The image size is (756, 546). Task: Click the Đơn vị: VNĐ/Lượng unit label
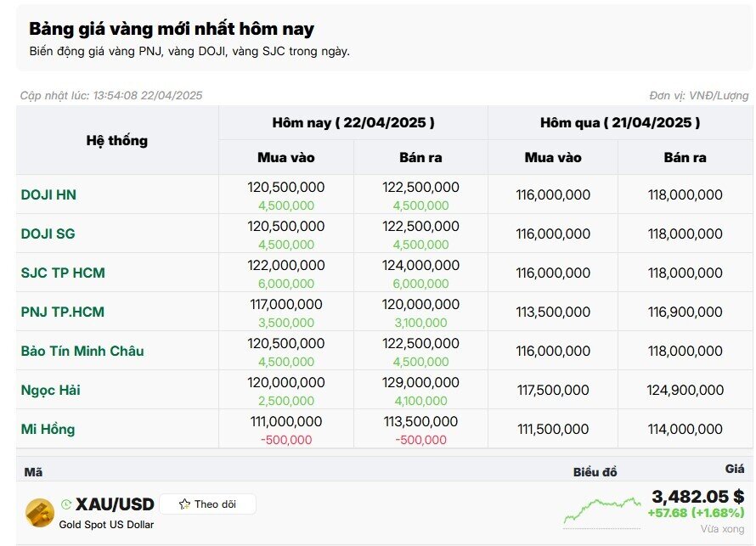click(698, 95)
